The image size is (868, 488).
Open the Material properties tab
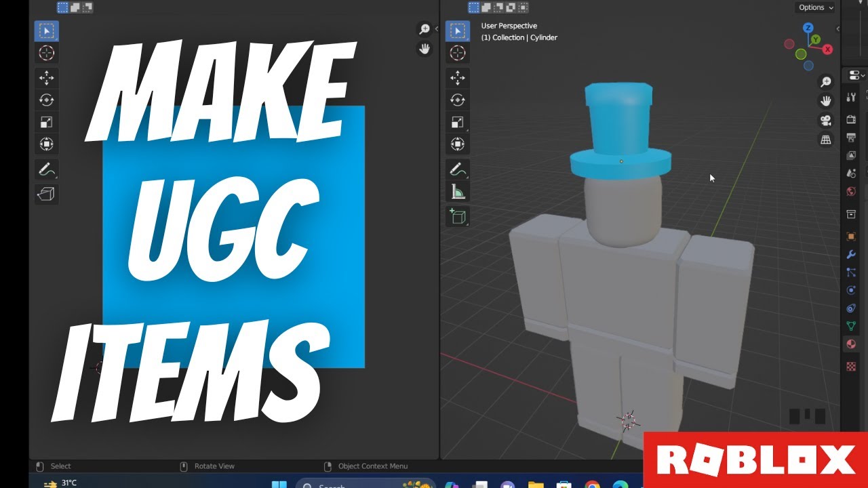pyautogui.click(x=851, y=344)
